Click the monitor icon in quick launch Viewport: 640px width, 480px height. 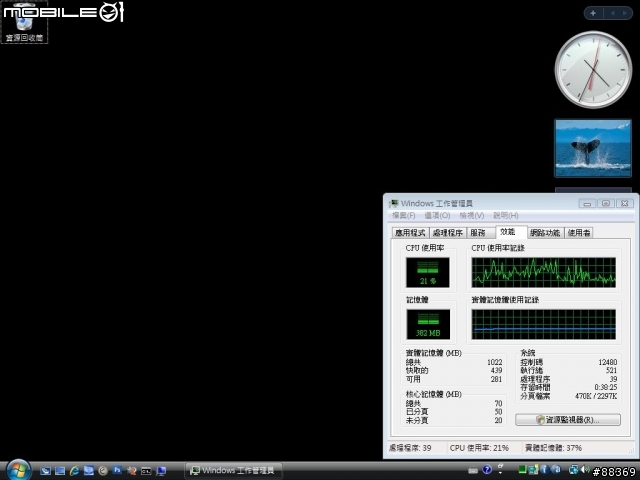161,471
